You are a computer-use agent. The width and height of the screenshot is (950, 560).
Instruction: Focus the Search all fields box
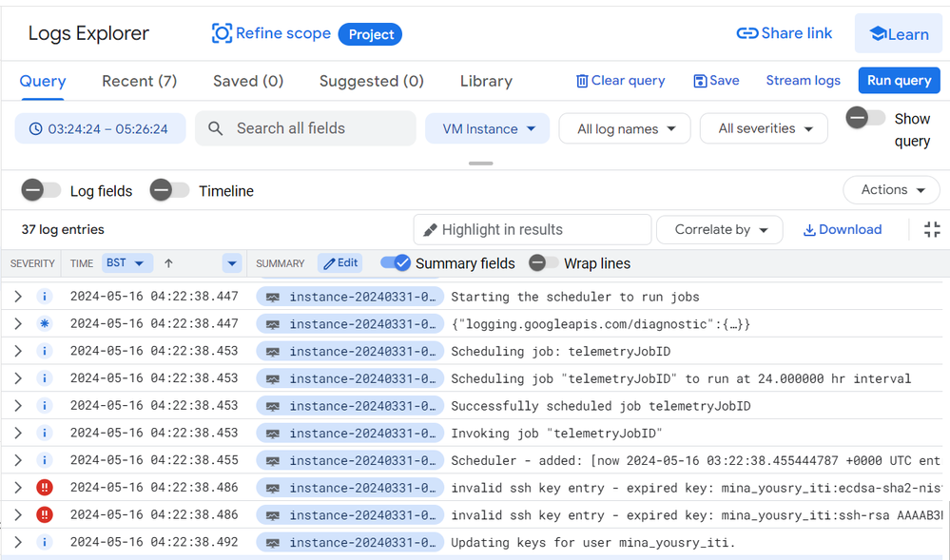click(305, 128)
